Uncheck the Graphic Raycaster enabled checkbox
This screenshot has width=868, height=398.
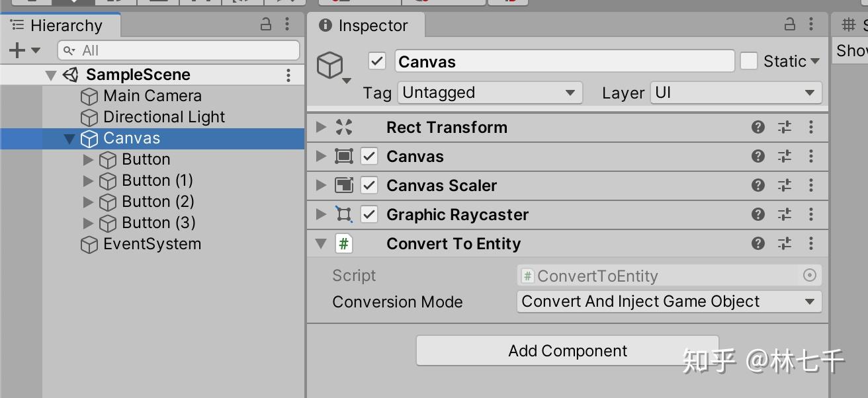click(369, 214)
